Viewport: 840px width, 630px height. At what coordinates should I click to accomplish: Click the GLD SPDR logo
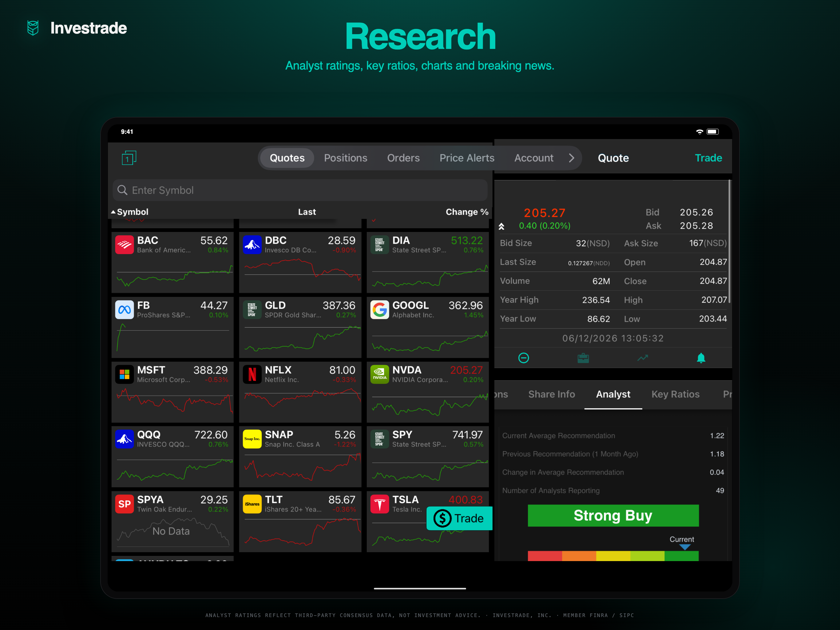click(252, 310)
